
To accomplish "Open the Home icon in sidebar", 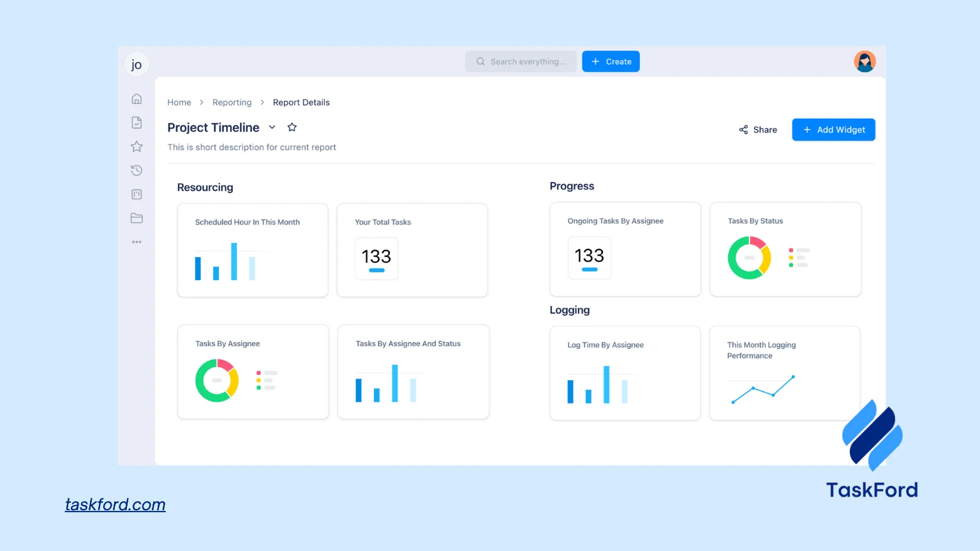I will [137, 99].
